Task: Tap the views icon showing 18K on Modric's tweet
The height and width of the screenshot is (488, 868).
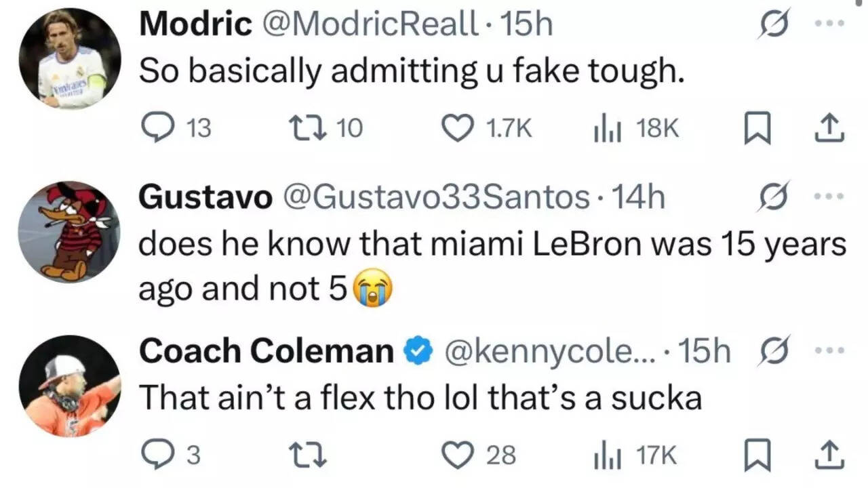Action: pyautogui.click(x=606, y=127)
